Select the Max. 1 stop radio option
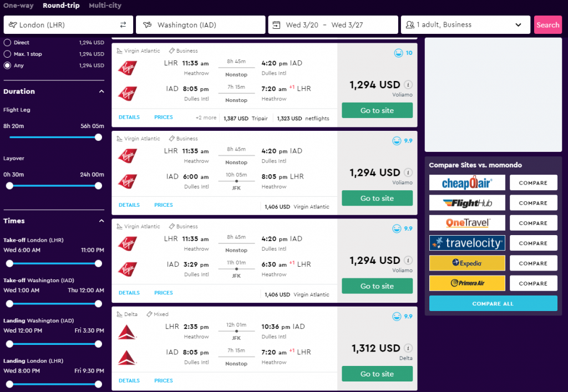 click(x=7, y=54)
